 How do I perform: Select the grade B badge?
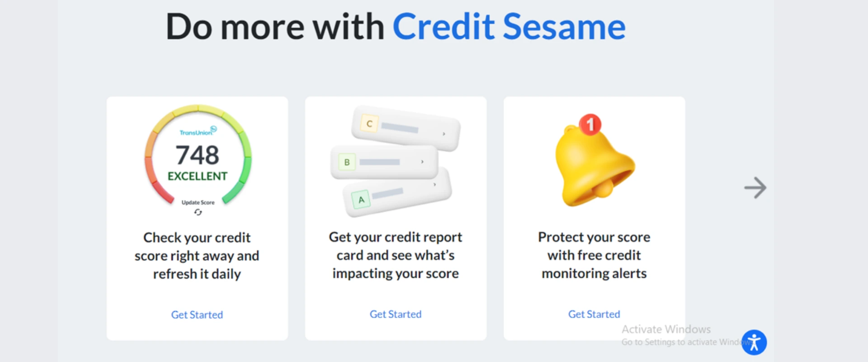(x=347, y=162)
